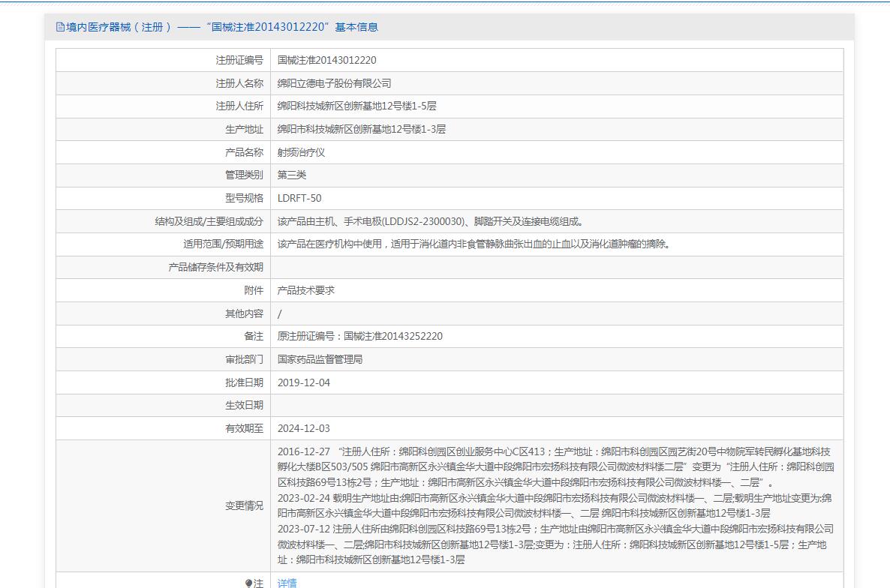Click the 批准日期 row label

point(244,382)
